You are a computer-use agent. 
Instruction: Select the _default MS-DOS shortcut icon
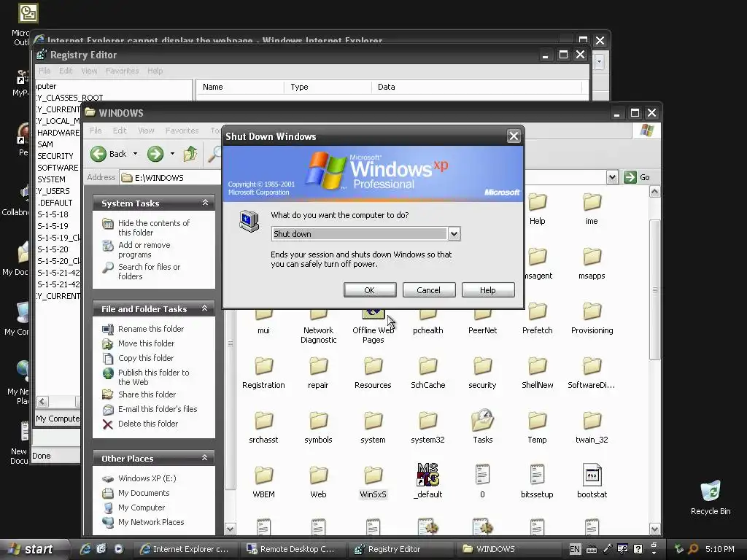point(427,475)
